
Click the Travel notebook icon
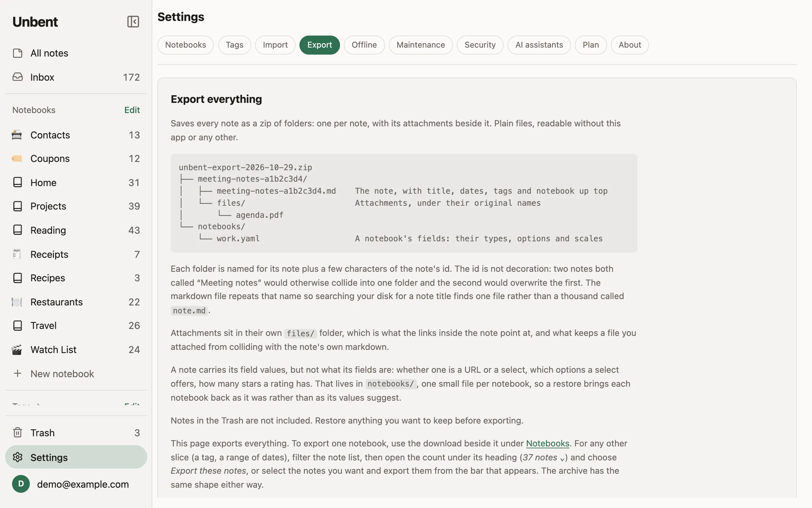pyautogui.click(x=17, y=325)
